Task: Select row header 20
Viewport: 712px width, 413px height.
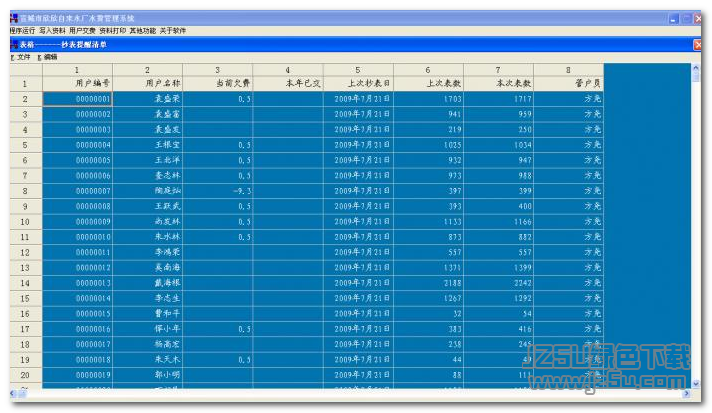Action: 26,375
